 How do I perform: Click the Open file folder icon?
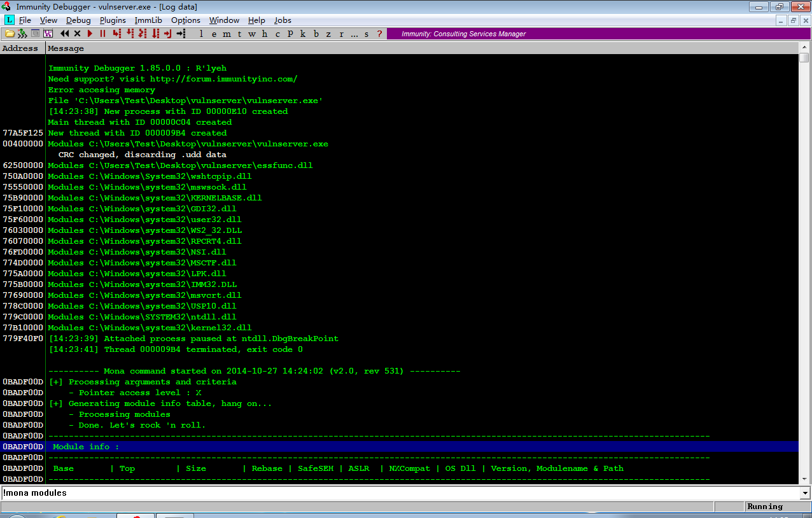[10, 34]
